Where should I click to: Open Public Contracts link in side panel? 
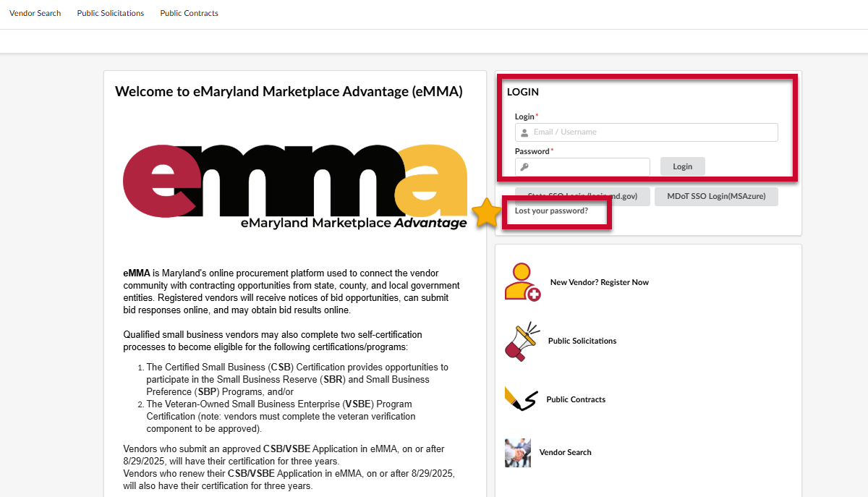tap(576, 399)
